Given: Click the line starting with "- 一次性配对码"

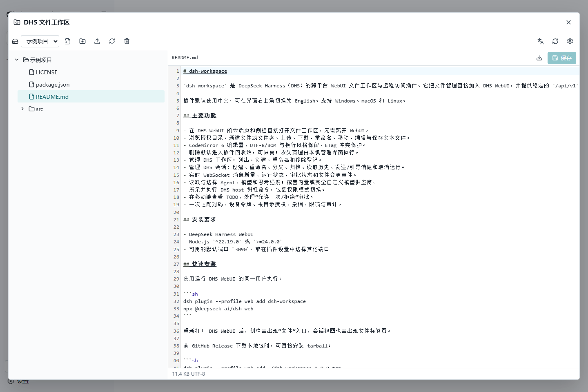Looking at the screenshot, I should pyautogui.click(x=263, y=205).
